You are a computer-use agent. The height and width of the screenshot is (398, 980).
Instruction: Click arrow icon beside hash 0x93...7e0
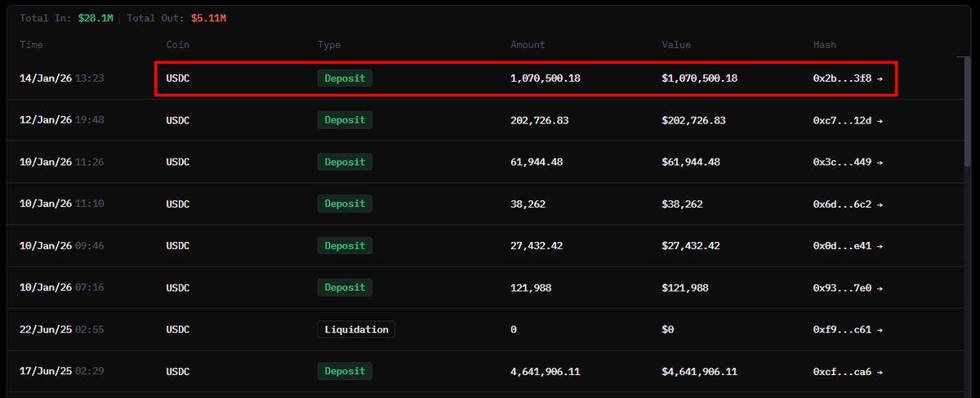tap(880, 288)
